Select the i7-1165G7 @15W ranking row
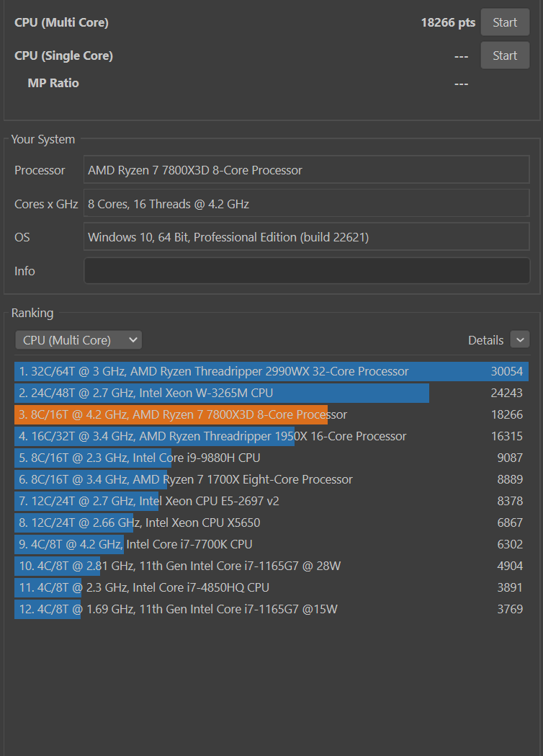The height and width of the screenshot is (756, 543). tap(271, 609)
